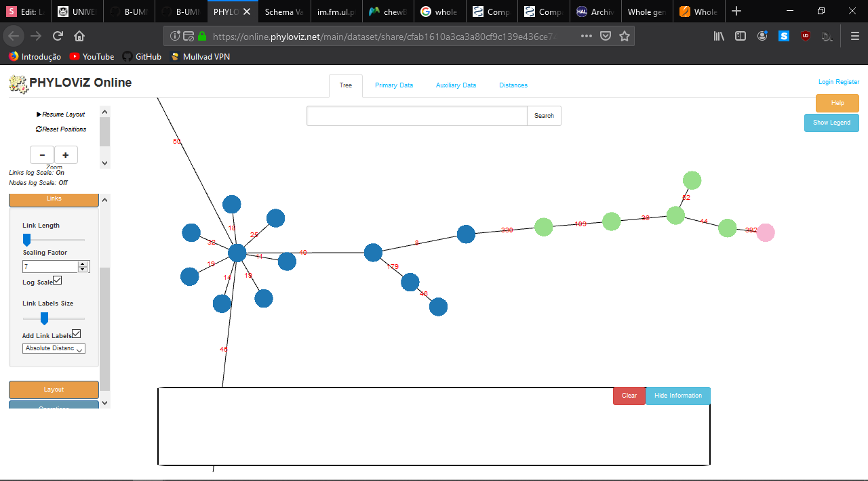Open the Firefox hamburger menu
The image size is (868, 481).
point(854,36)
